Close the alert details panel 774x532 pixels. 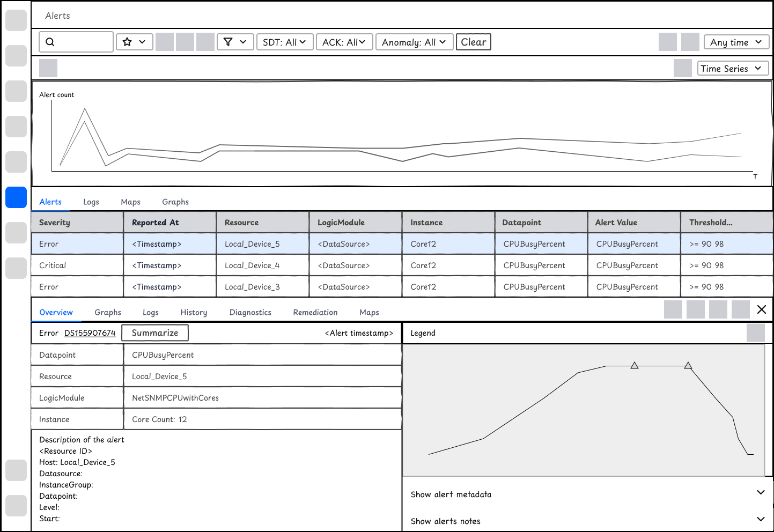761,309
